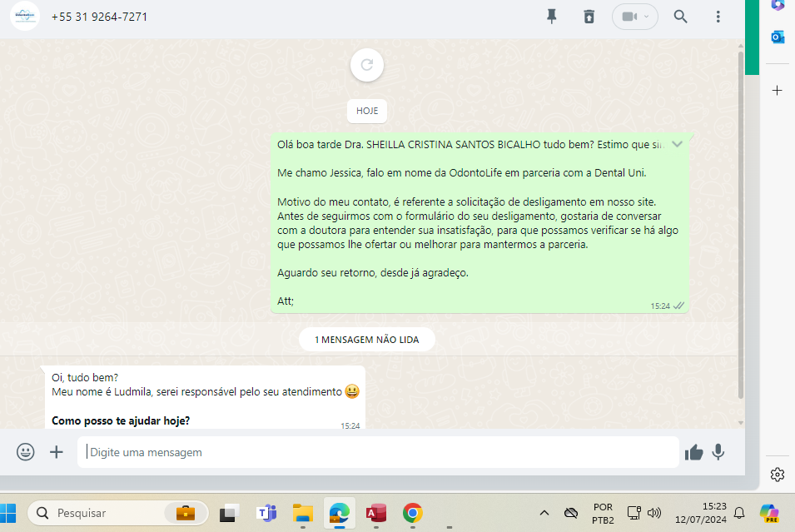The height and width of the screenshot is (532, 795).
Task: Click the HOJE date badge
Action: tap(367, 111)
